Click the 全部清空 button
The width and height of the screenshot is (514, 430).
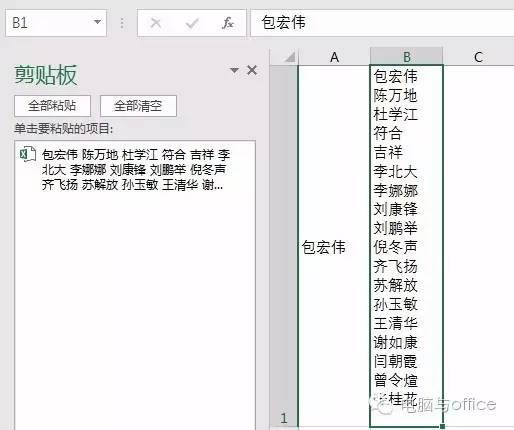138,106
